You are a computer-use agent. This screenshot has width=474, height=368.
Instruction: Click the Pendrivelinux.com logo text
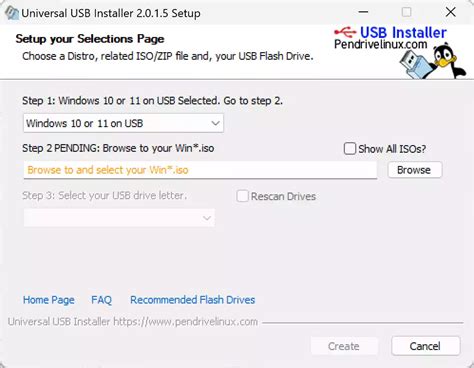tap(381, 44)
